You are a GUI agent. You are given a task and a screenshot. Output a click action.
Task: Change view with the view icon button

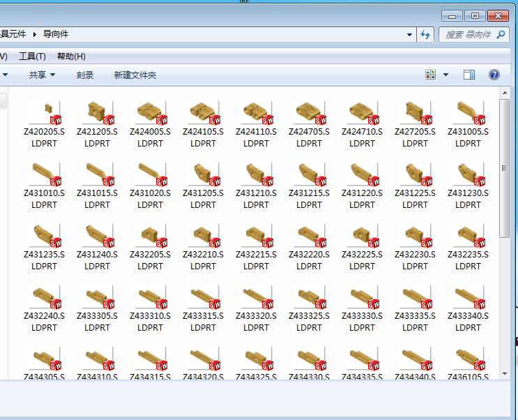click(430, 75)
